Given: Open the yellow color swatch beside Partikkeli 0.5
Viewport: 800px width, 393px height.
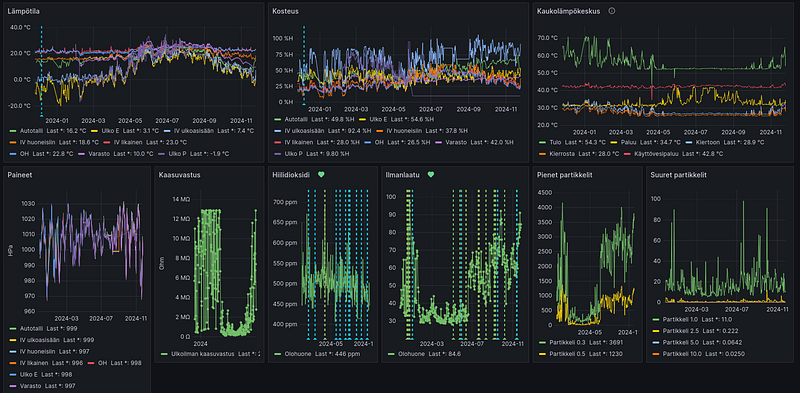Looking at the screenshot, I should coord(541,354).
